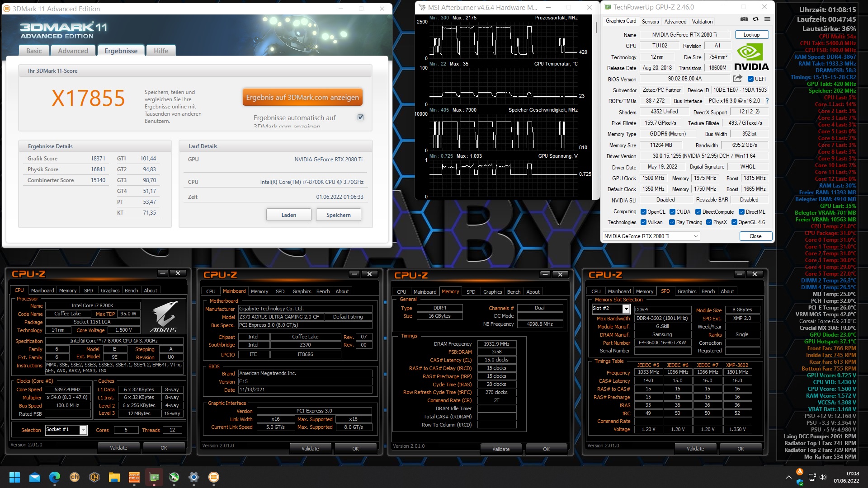Switch to AORUS CPU-Z taskbar icon
868x488 pixels.
(x=134, y=477)
